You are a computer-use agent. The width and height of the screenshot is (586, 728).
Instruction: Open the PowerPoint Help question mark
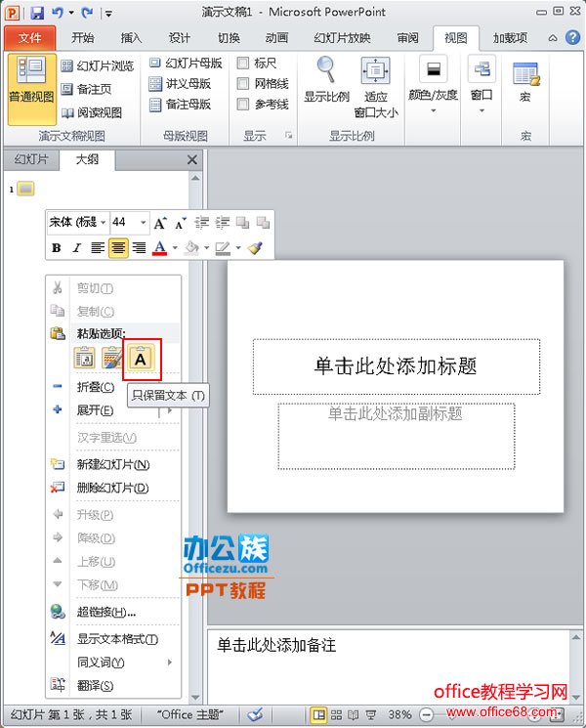573,37
